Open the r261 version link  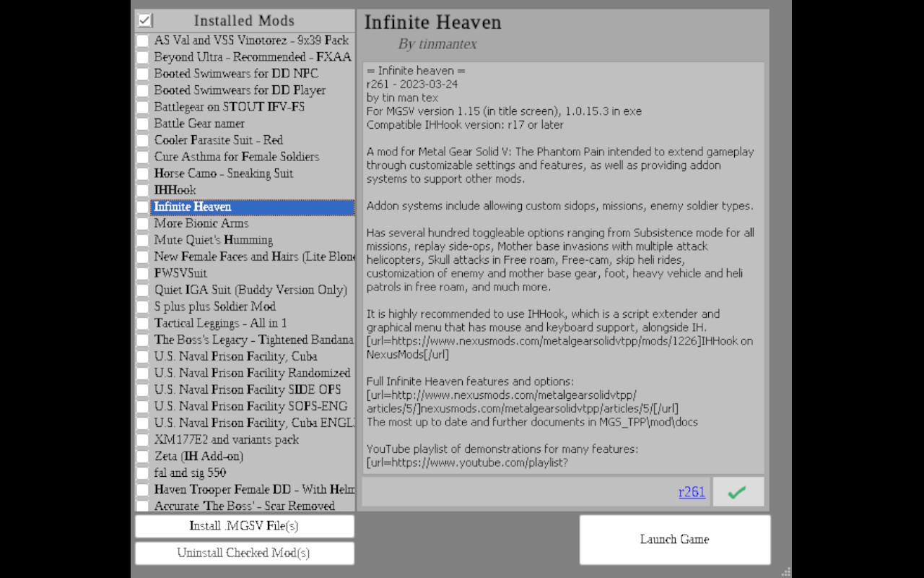pos(692,492)
